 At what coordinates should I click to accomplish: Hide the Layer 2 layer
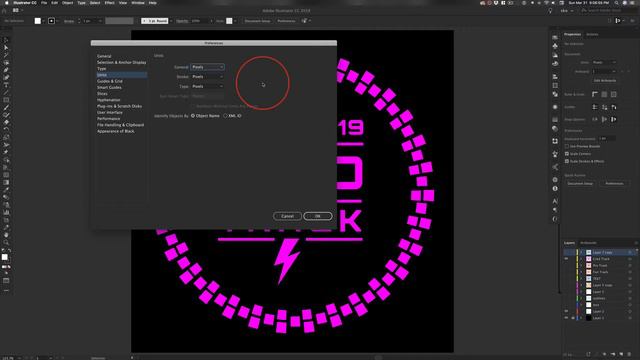[x=566, y=311]
